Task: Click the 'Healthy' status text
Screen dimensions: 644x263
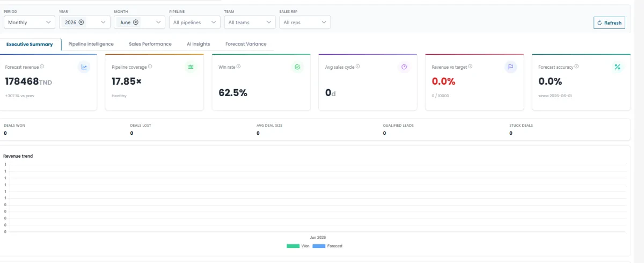Action: [119, 96]
